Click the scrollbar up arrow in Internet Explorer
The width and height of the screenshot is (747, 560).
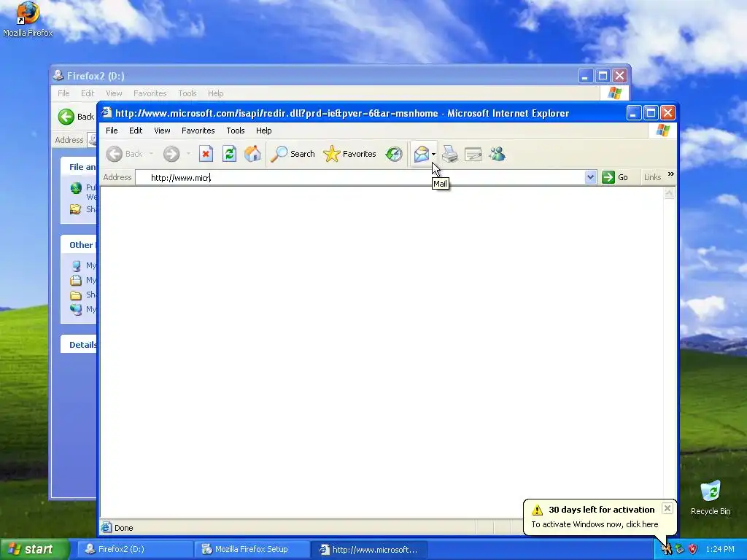pos(670,192)
